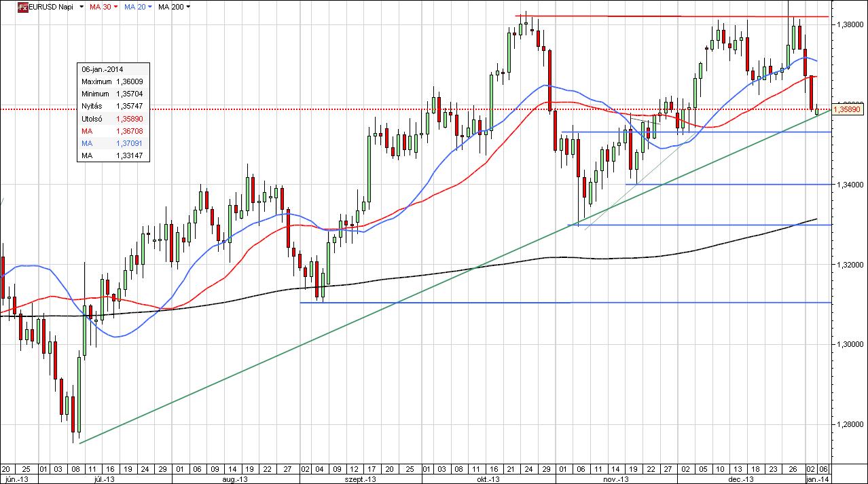Click the red MA value 1,36708
This screenshot has width=868, height=484.
(x=129, y=131)
